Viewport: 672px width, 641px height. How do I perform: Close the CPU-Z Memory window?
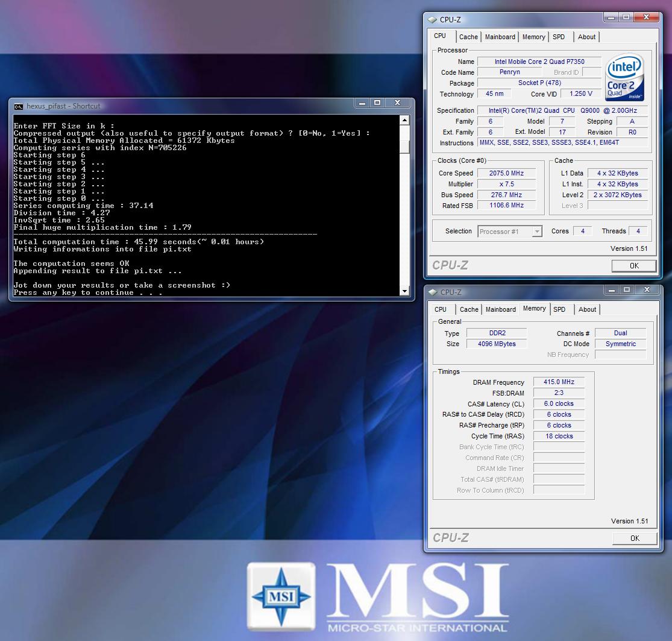click(647, 290)
